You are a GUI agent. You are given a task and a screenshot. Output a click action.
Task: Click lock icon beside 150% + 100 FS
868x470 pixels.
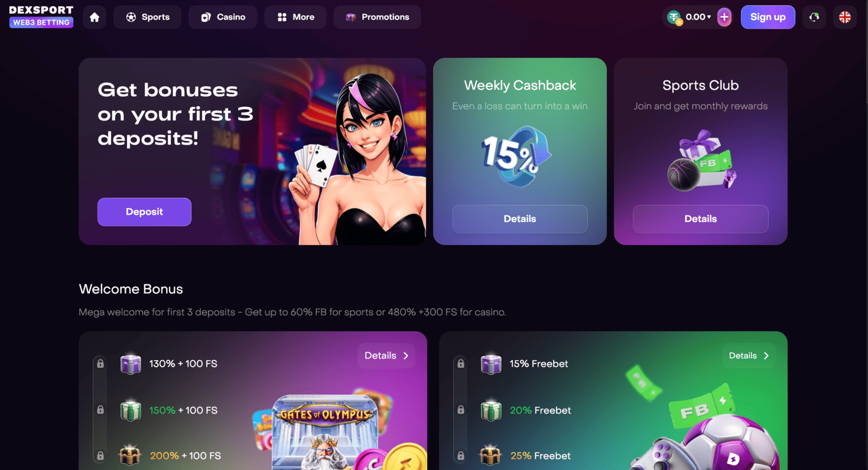pos(100,410)
